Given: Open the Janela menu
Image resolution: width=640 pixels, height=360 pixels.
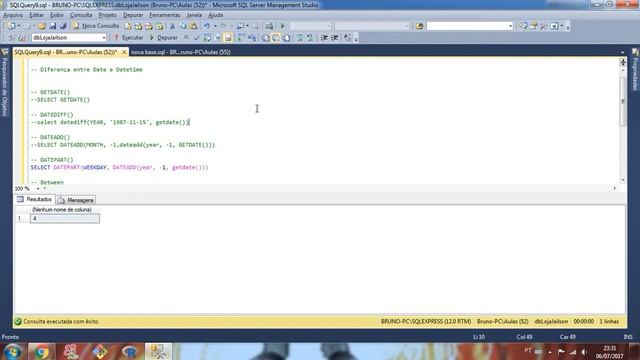Looking at the screenshot, I should 194,15.
